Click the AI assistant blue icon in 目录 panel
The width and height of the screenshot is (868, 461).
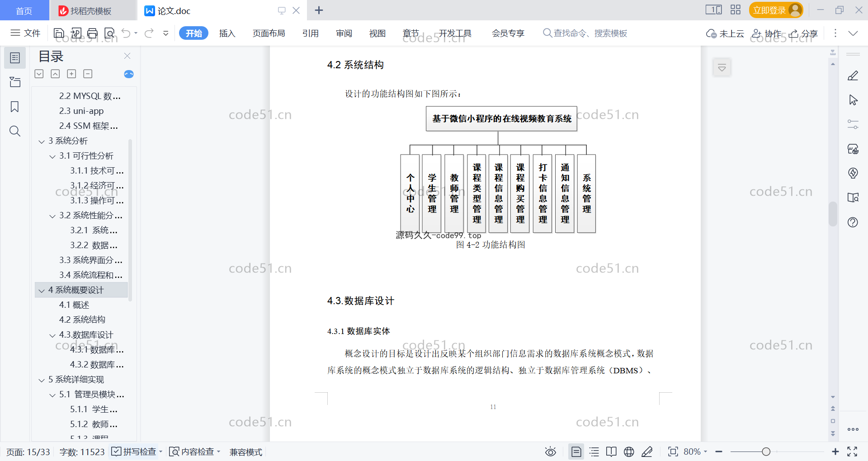129,74
